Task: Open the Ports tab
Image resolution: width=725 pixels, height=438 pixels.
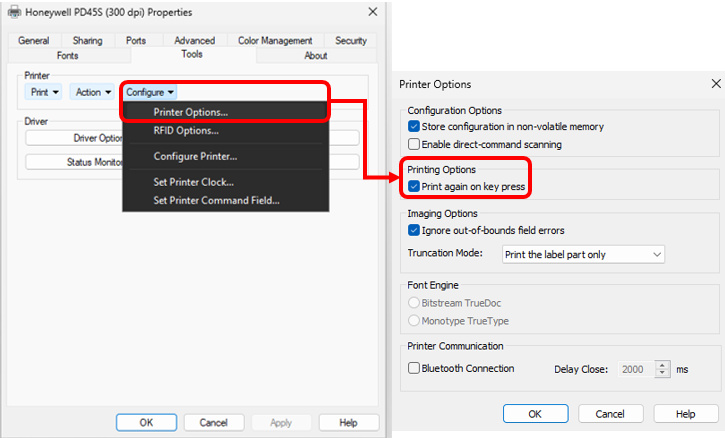Action: [x=136, y=41]
